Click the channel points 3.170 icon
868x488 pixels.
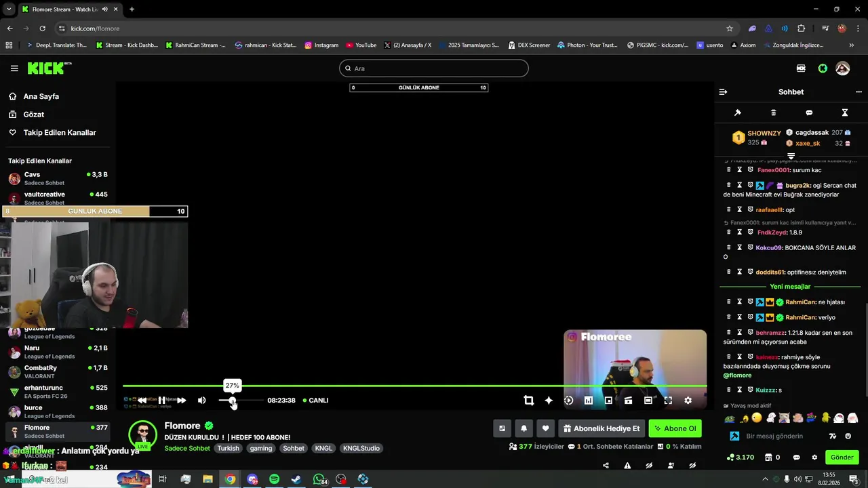tap(741, 457)
